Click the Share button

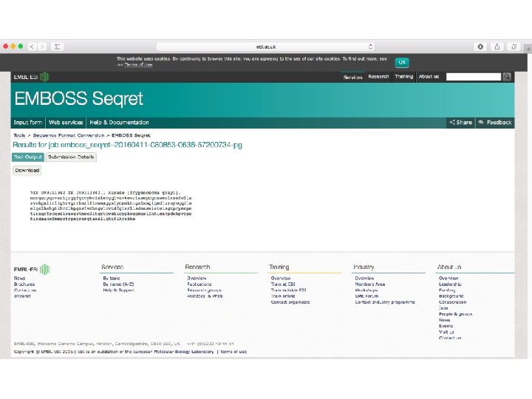(x=460, y=123)
